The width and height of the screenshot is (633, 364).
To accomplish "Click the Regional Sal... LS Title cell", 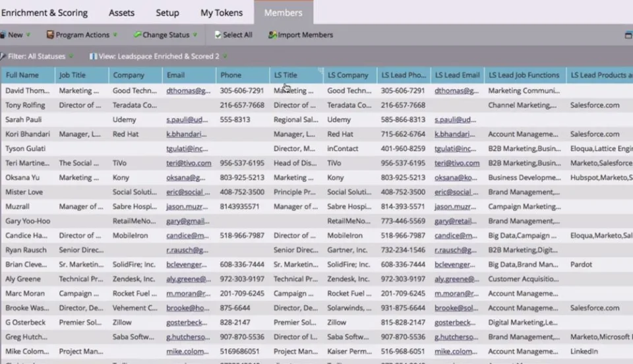I will click(x=296, y=120).
